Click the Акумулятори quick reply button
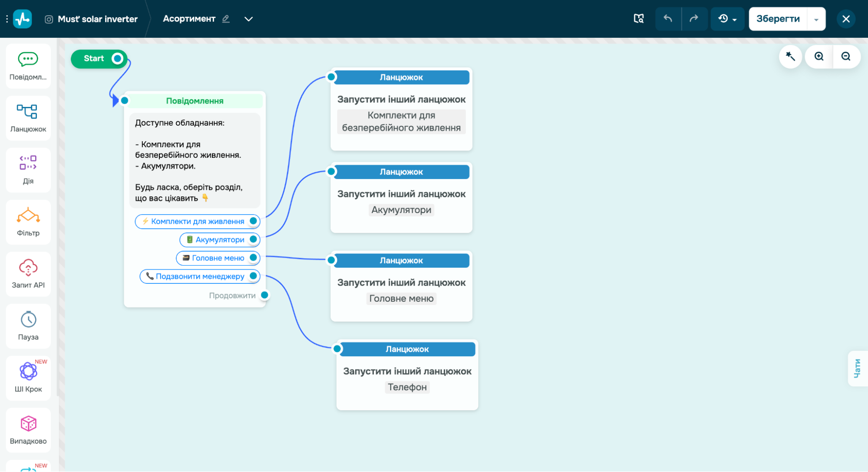The height and width of the screenshot is (472, 868). (x=220, y=239)
